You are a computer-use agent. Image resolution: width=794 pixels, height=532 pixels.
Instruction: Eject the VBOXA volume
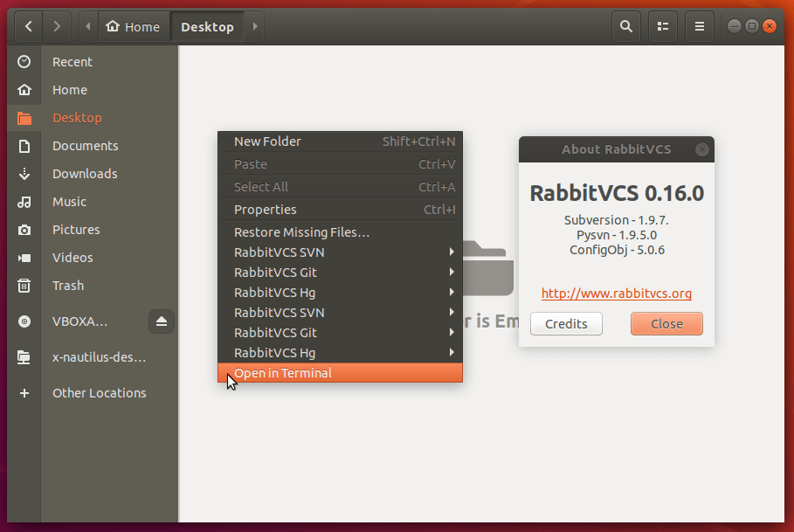162,322
